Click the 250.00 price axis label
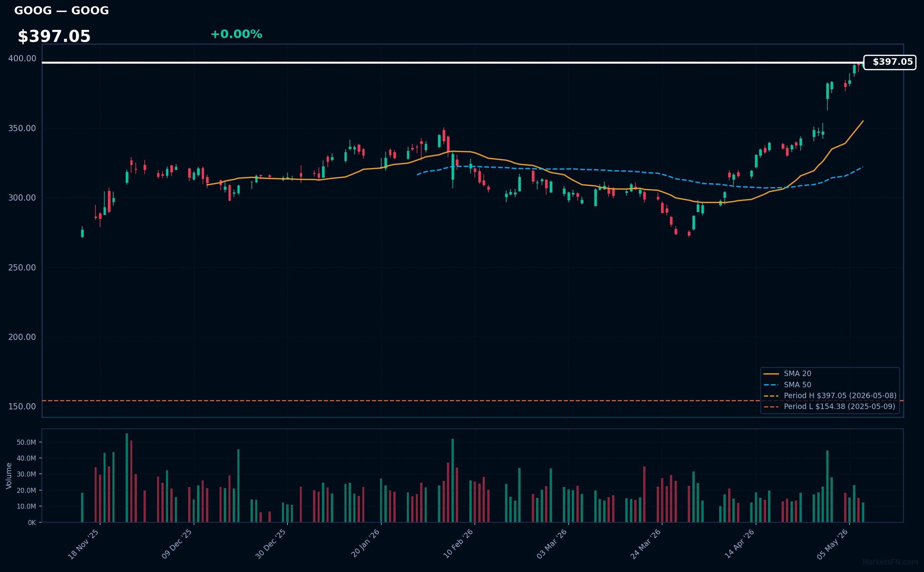The image size is (924, 572). pos(22,268)
